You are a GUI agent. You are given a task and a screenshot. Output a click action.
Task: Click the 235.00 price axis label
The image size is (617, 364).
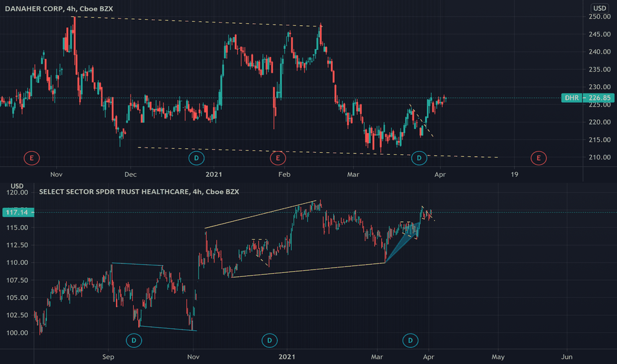600,69
